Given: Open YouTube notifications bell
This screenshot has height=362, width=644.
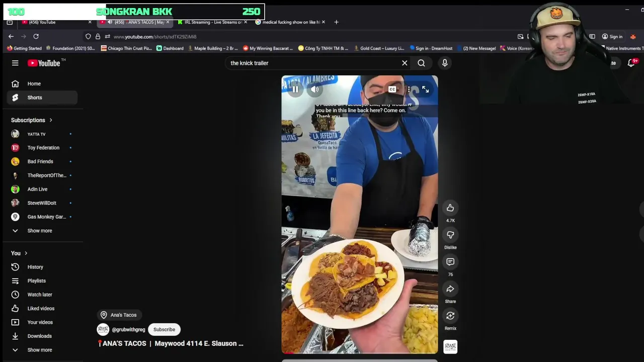Looking at the screenshot, I should pyautogui.click(x=631, y=63).
